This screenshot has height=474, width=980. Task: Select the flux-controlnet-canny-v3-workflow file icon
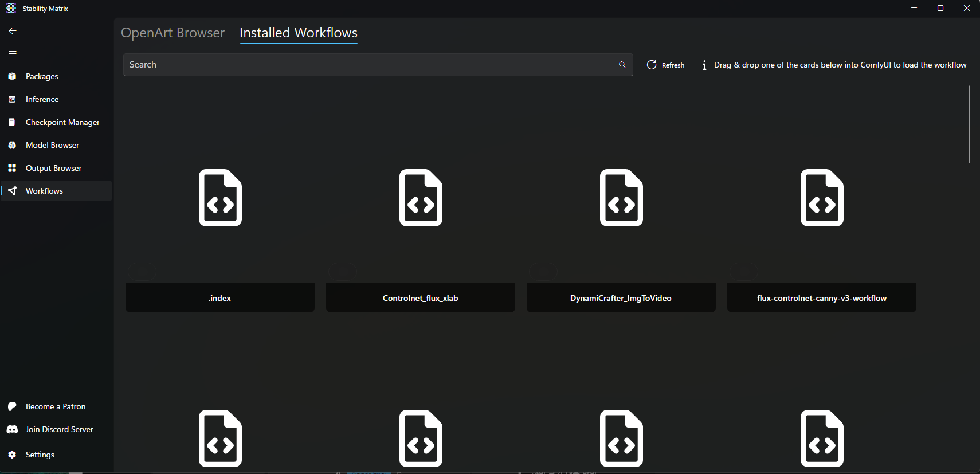tap(822, 198)
